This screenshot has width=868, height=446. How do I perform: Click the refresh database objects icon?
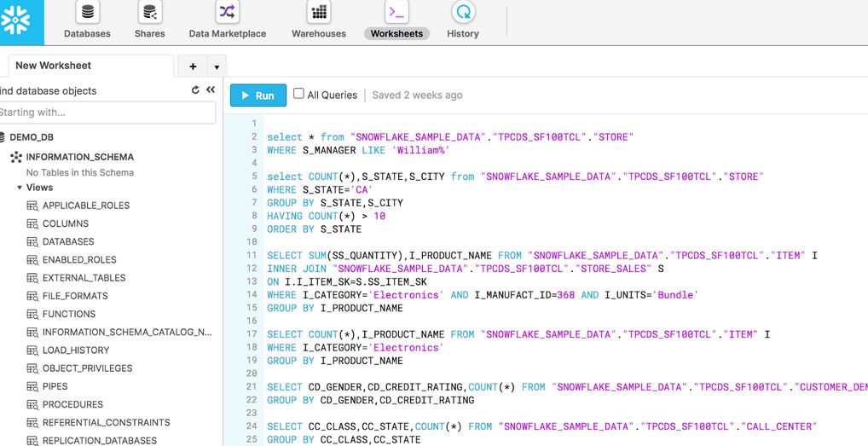[x=195, y=90]
